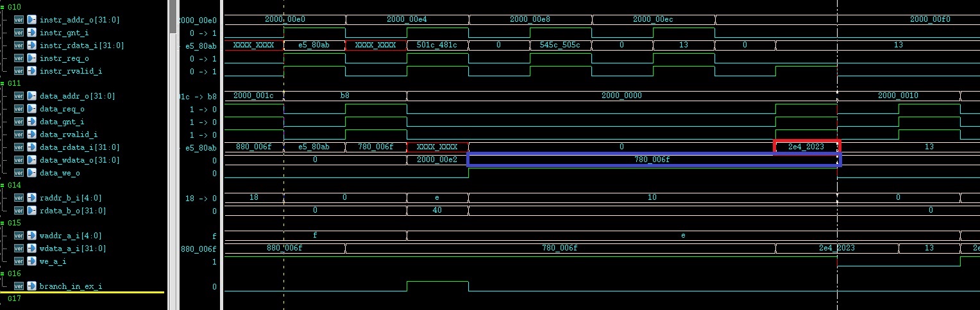Click the signal icon beside data_gnt_i
This screenshot has height=310, width=980.
pyautogui.click(x=31, y=122)
